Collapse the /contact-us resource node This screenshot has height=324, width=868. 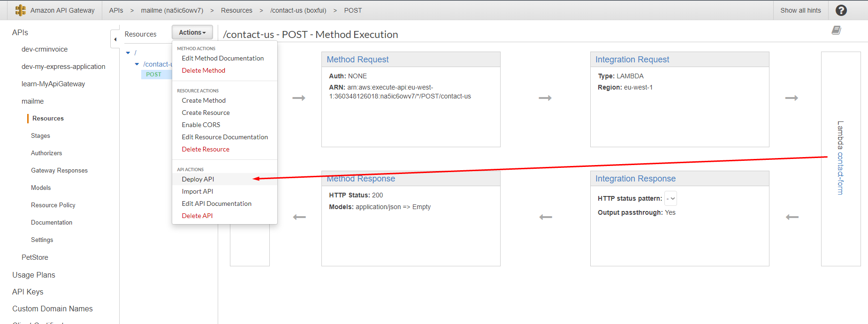click(137, 64)
